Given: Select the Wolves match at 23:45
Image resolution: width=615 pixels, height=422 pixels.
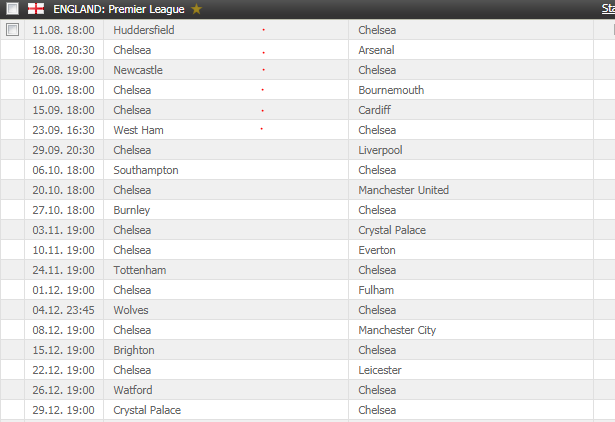Looking at the screenshot, I should 308,310.
